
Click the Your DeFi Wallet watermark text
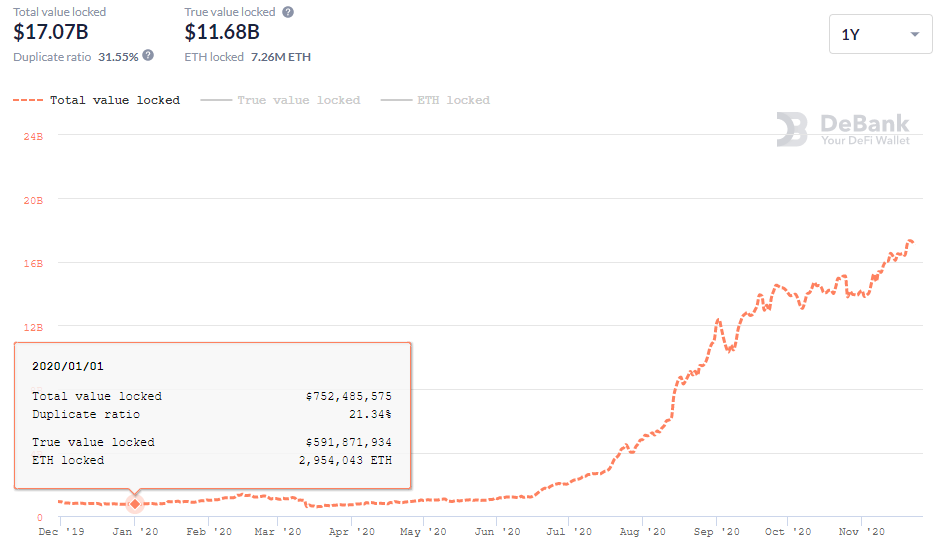pyautogui.click(x=865, y=141)
